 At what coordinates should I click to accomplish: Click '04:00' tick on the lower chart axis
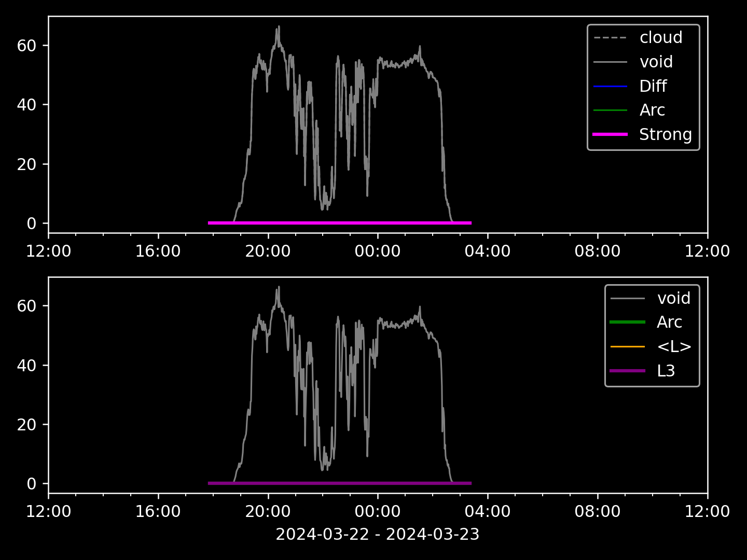click(488, 511)
